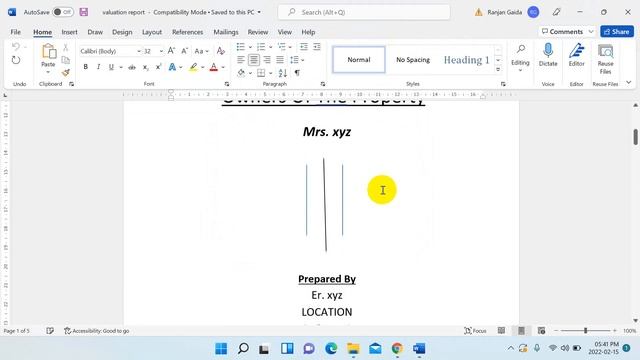The width and height of the screenshot is (640, 360).
Task: Increase font size with grow icon
Action: [171, 51]
